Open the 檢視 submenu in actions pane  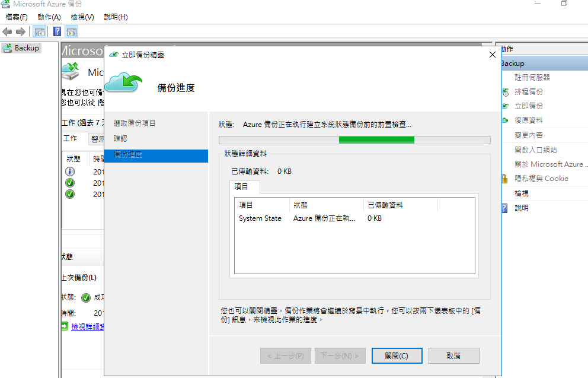coord(522,193)
